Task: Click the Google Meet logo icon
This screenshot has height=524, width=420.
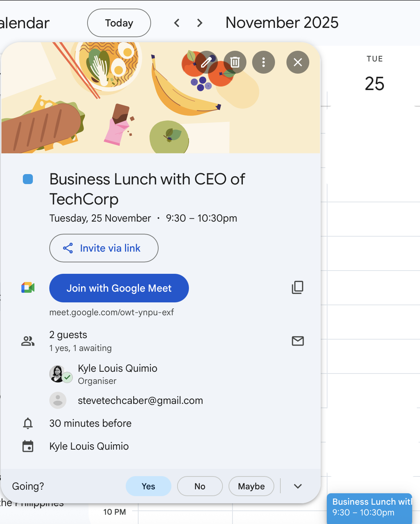Action: click(x=28, y=288)
